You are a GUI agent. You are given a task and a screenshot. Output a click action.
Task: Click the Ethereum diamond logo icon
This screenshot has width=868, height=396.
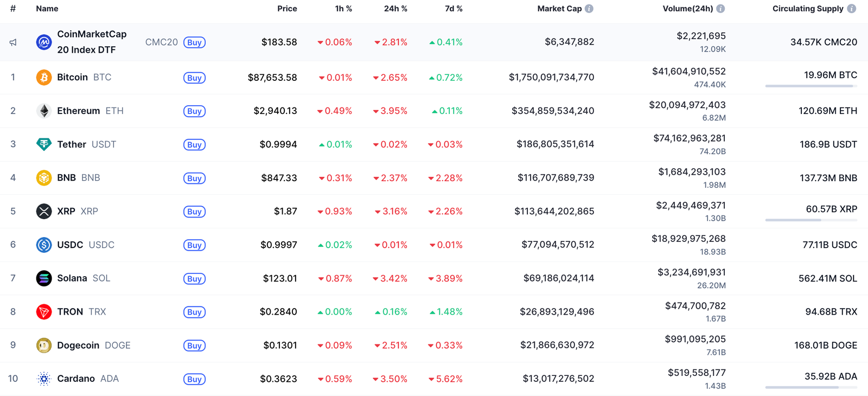[x=44, y=111]
